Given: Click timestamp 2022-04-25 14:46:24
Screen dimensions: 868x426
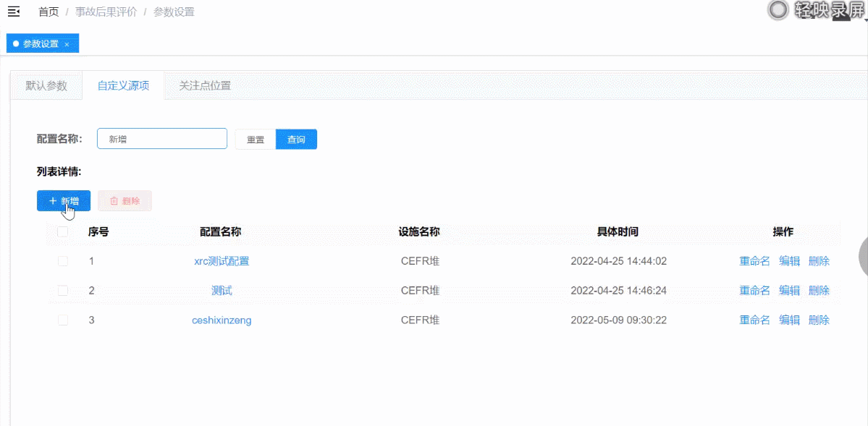Looking at the screenshot, I should [618, 291].
